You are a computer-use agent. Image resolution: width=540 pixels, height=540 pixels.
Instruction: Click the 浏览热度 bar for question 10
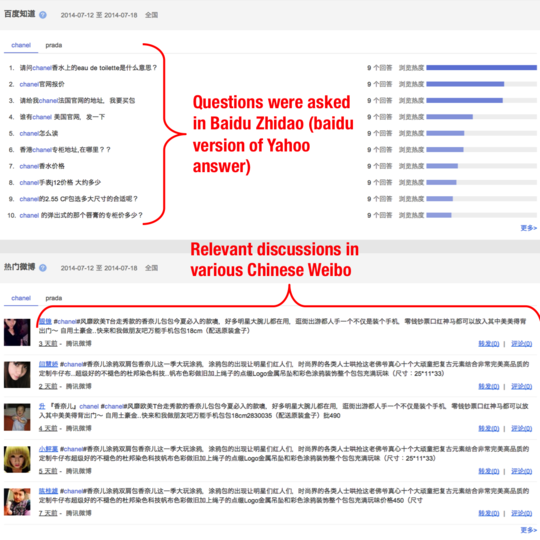click(481, 215)
